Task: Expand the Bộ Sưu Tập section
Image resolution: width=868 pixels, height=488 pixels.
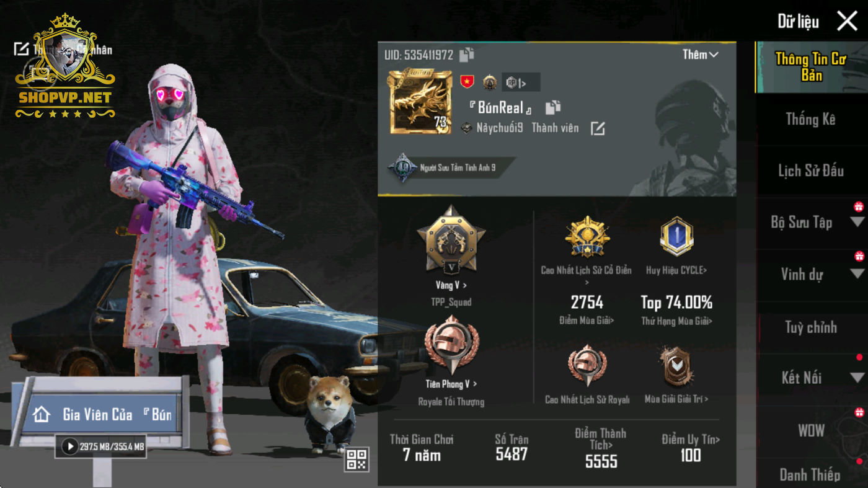Action: click(857, 222)
